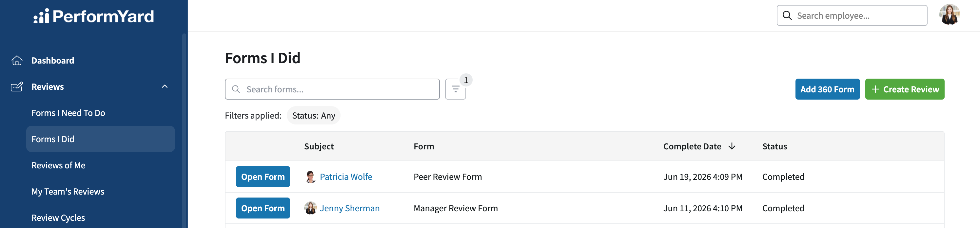980x228 pixels.
Task: Click the Search forms input field
Action: coord(332,89)
